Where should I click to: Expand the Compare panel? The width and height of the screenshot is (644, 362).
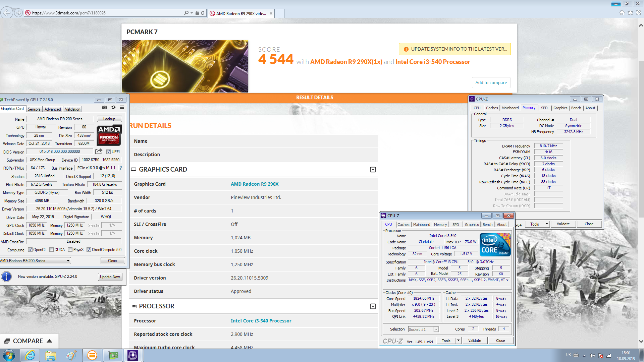pos(29,341)
